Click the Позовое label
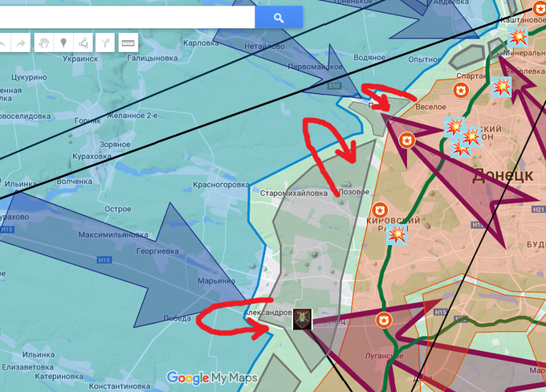Viewport: 546px width, 392px height. point(354,192)
